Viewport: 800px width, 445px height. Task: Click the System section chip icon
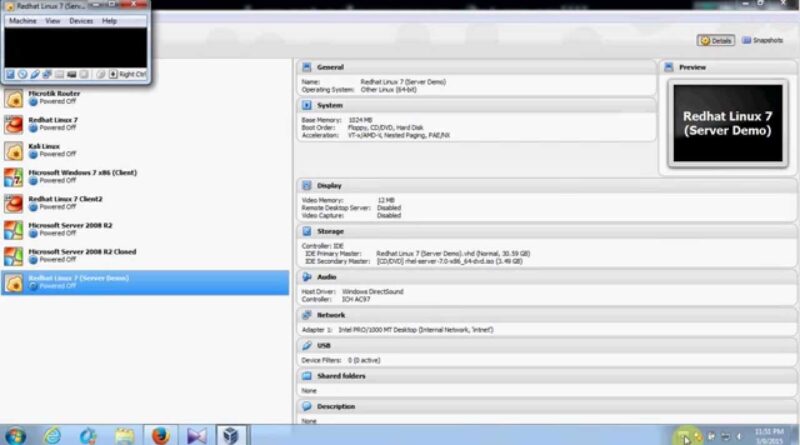tap(307, 105)
